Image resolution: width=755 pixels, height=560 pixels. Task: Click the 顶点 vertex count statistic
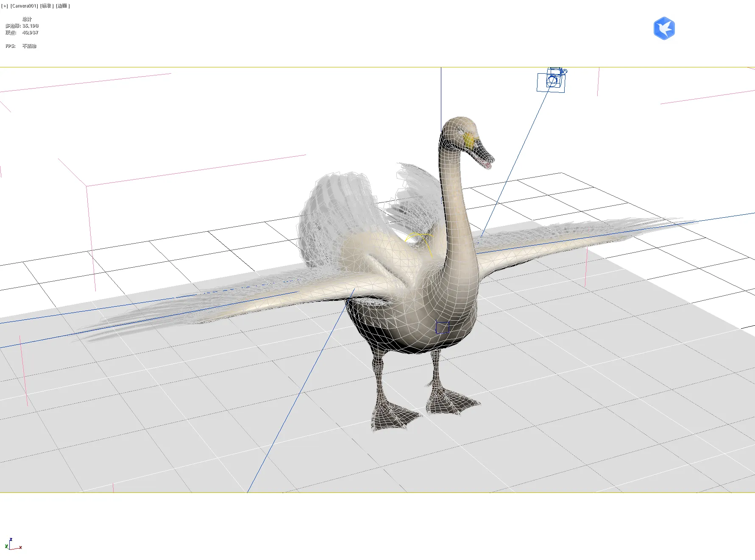(x=22, y=33)
